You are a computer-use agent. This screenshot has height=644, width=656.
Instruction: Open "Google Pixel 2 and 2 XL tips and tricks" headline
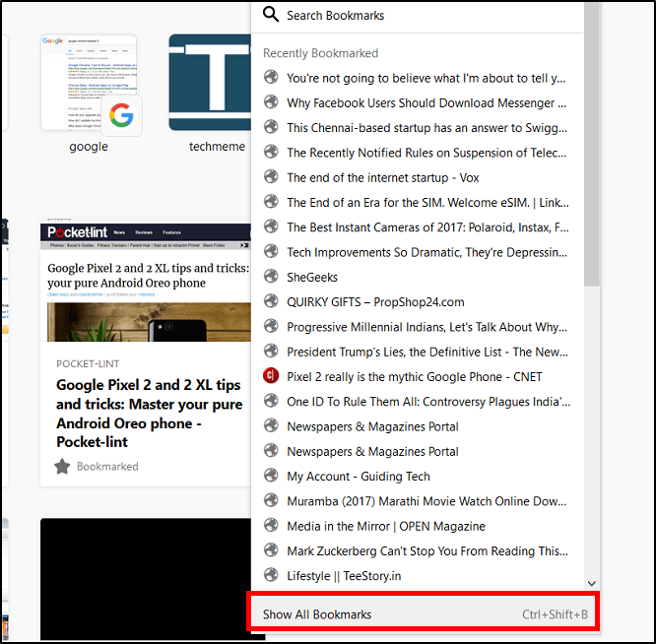tap(149, 414)
